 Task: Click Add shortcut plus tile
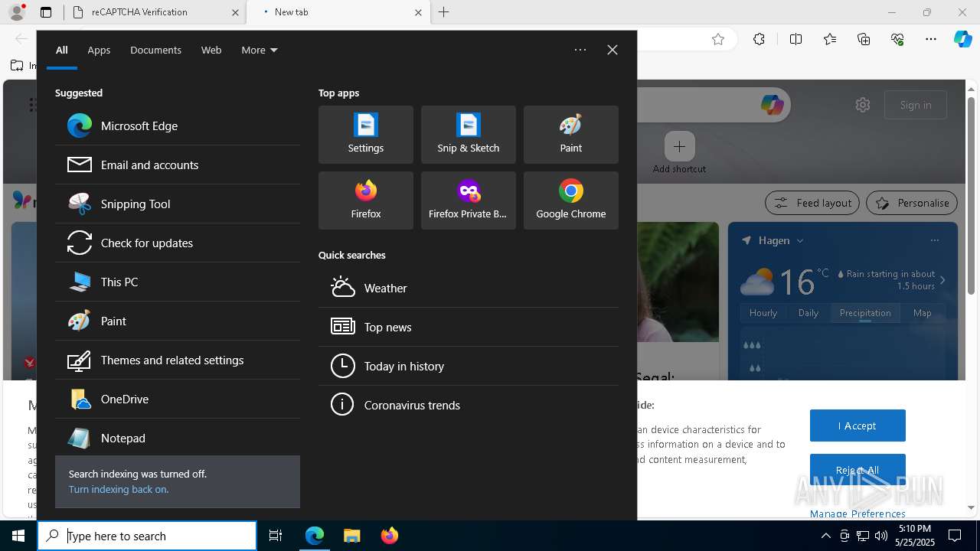679,146
